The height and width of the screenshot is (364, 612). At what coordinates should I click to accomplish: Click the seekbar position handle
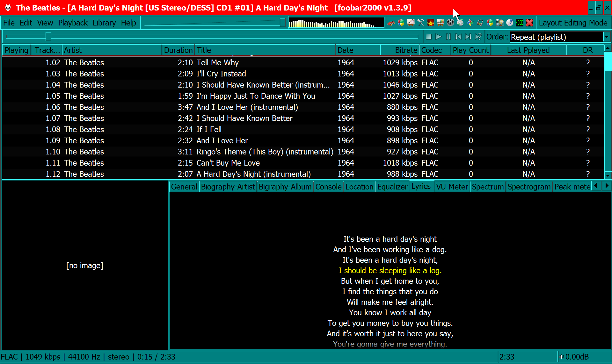click(48, 37)
